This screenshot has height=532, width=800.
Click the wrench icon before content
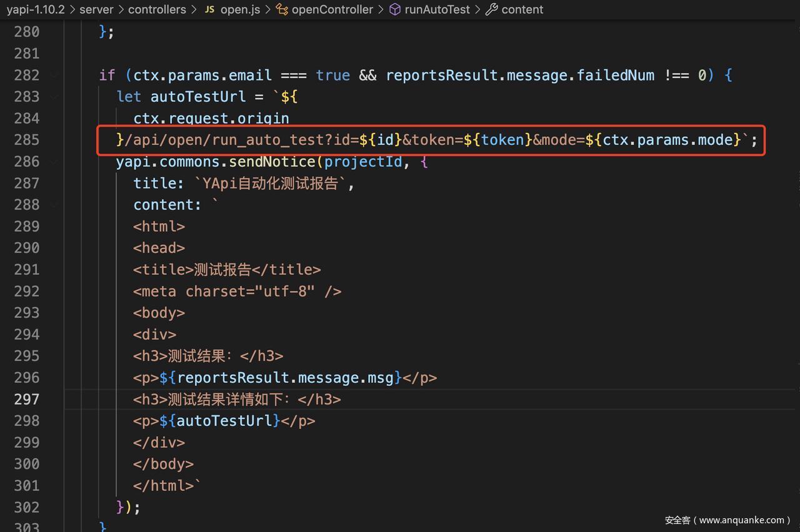pos(492,9)
